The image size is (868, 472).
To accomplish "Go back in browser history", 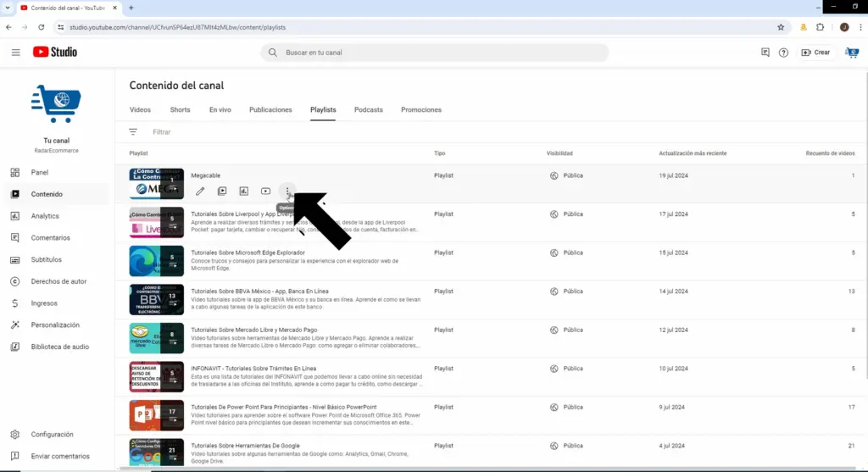I will coord(8,27).
